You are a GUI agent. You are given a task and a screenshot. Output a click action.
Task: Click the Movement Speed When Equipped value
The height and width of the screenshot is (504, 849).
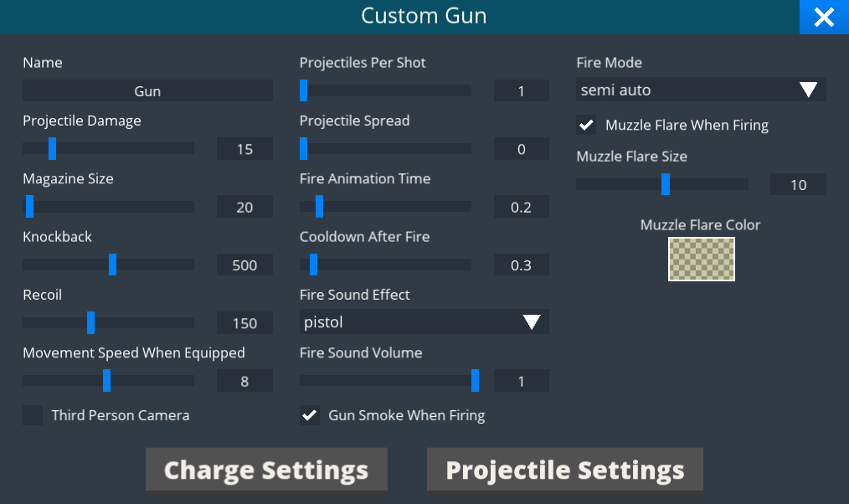pyautogui.click(x=244, y=381)
